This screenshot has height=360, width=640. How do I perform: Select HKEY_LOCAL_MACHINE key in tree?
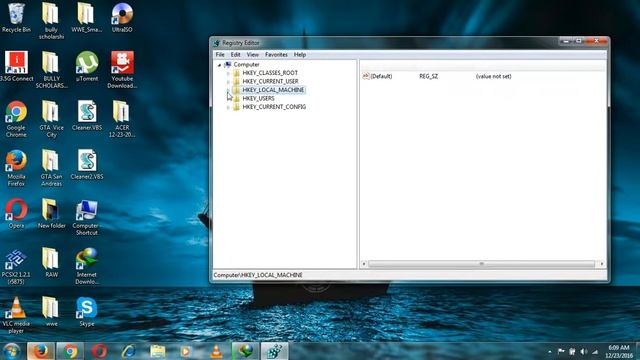(x=273, y=90)
